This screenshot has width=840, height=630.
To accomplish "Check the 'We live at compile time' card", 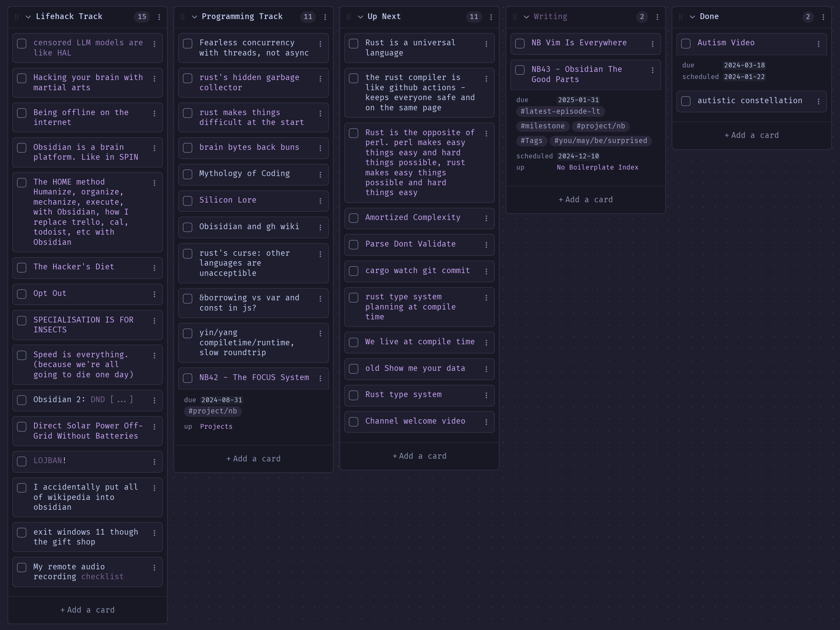I will [353, 342].
